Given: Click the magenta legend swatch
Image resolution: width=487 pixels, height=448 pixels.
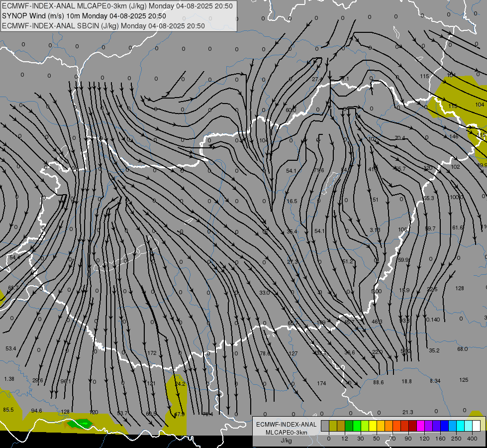Looking at the screenshot, I should point(420,426).
